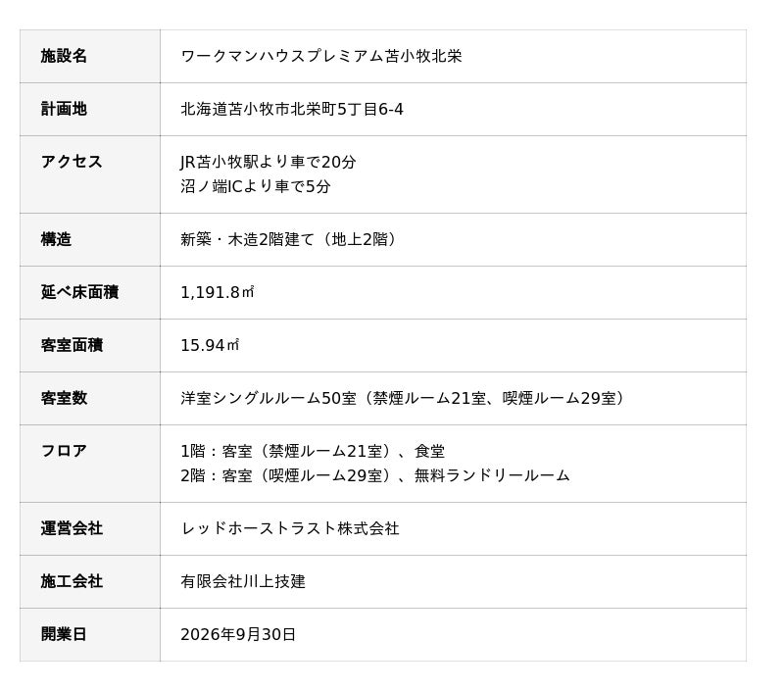This screenshot has height=691, width=784.
Task: Click the opening date 2026年9月30日
Action: coord(237,634)
